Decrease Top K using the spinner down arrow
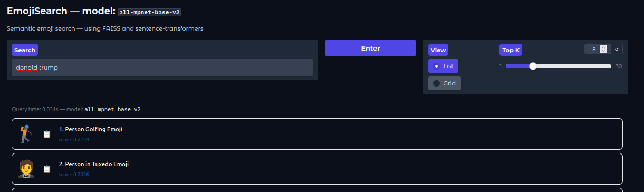Screen dimensions: 644x192 tap(603, 51)
